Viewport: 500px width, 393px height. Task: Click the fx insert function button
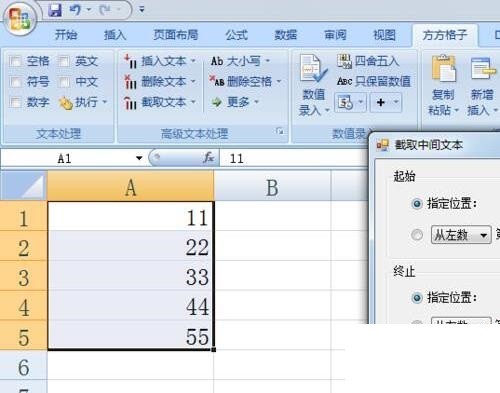point(209,158)
